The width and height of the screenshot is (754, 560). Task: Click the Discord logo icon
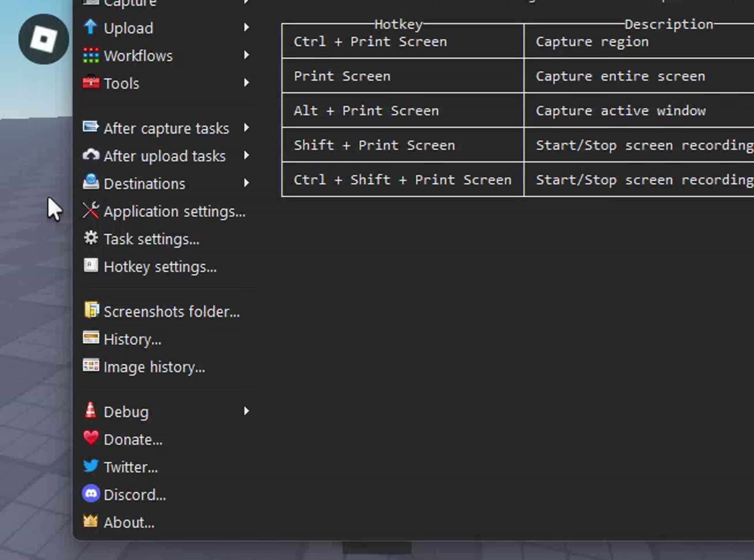pyautogui.click(x=91, y=494)
